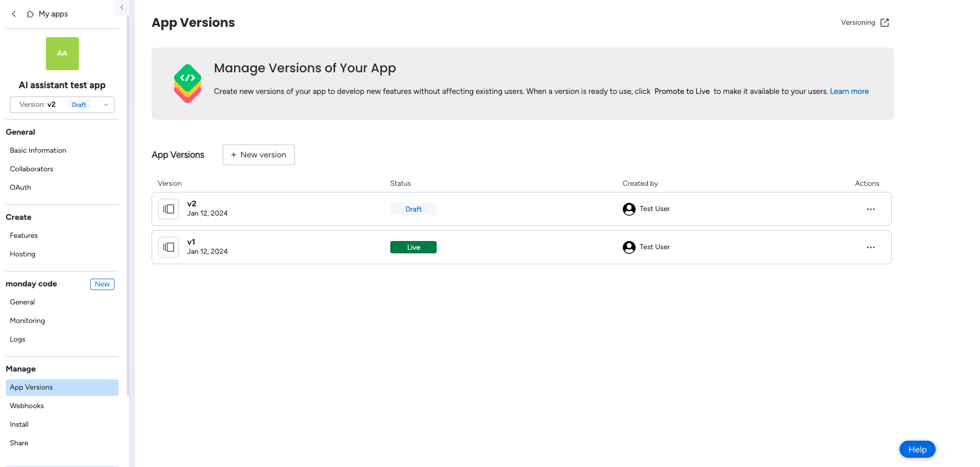Click the back arrow beside My apps
This screenshot has width=980, height=467.
coord(14,14)
